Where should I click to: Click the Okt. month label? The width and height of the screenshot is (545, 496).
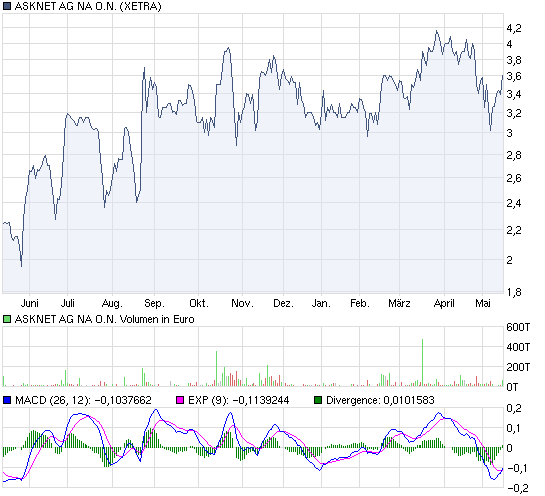199,303
